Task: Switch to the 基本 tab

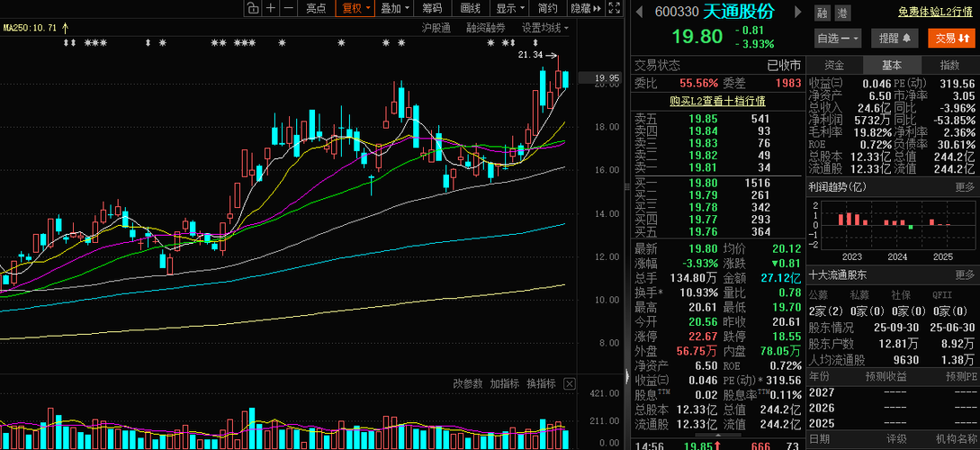Action: (x=891, y=65)
